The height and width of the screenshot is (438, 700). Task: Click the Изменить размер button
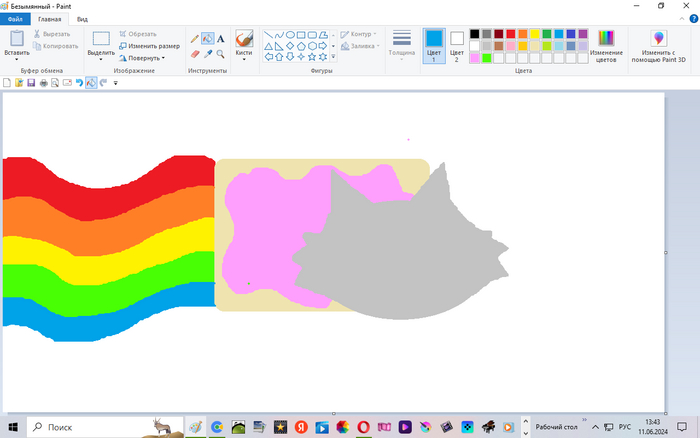point(149,46)
